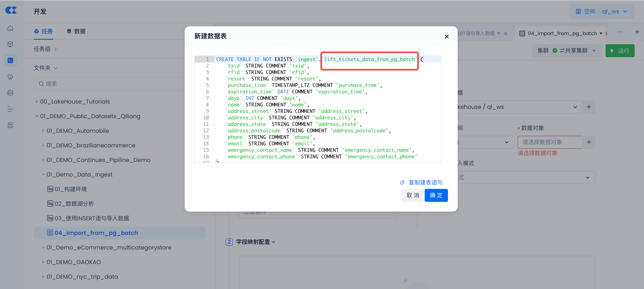Image resolution: width=644 pixels, height=289 pixels.
Task: Expand the 00_LakeHouse_Tutorials folder
Action: pos(37,102)
